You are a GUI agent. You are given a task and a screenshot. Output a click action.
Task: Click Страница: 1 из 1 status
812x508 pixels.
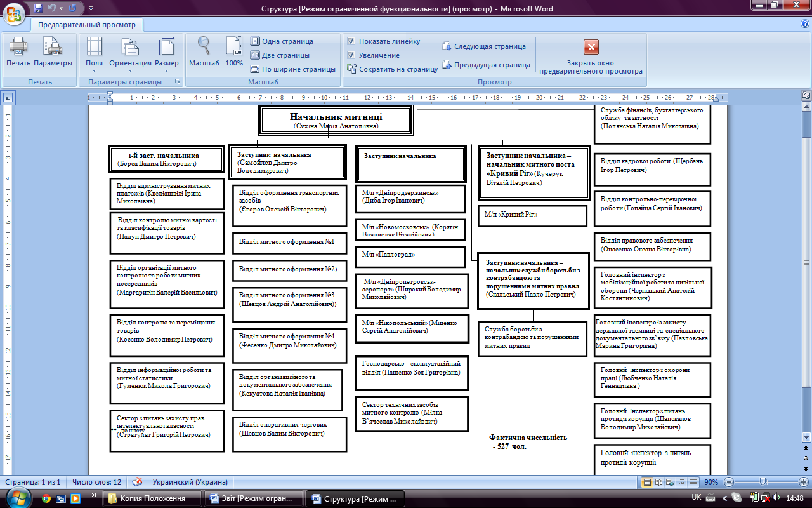[x=32, y=482]
